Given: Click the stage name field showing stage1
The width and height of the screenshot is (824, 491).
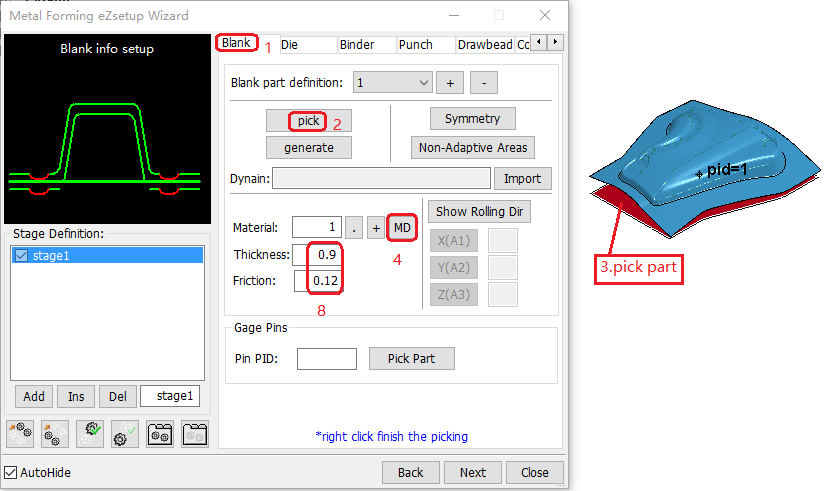Looking at the screenshot, I should [170, 396].
